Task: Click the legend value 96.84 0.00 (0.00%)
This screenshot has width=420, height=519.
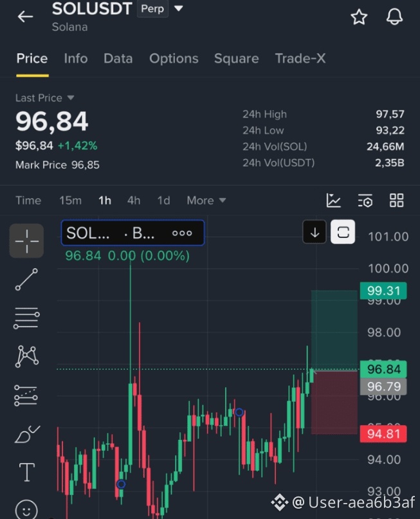Action: pyautogui.click(x=127, y=256)
